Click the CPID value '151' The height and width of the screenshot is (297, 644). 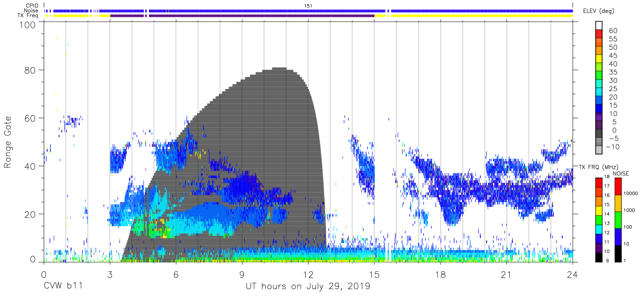(x=308, y=6)
